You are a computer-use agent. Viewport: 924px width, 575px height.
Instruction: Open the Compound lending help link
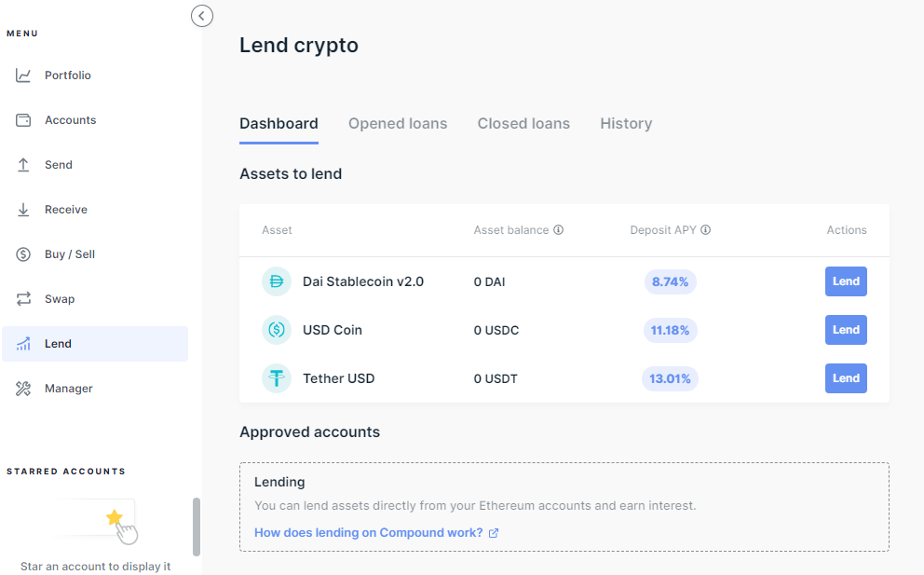369,532
